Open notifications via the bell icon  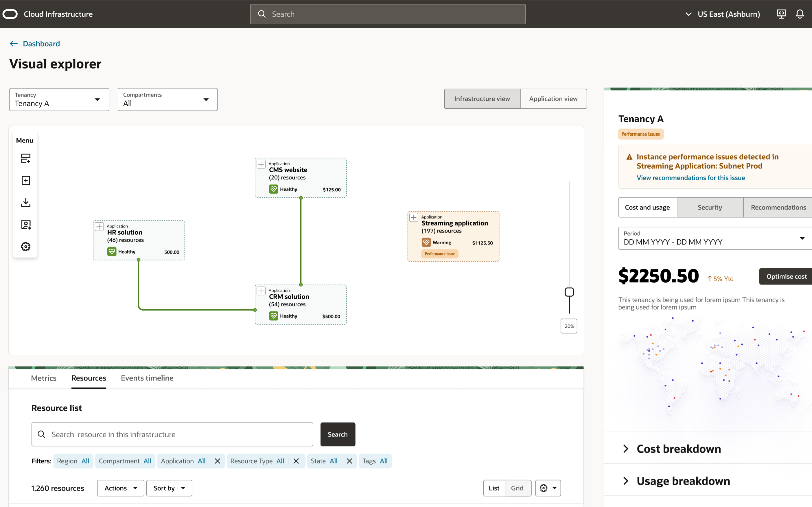[x=800, y=14]
